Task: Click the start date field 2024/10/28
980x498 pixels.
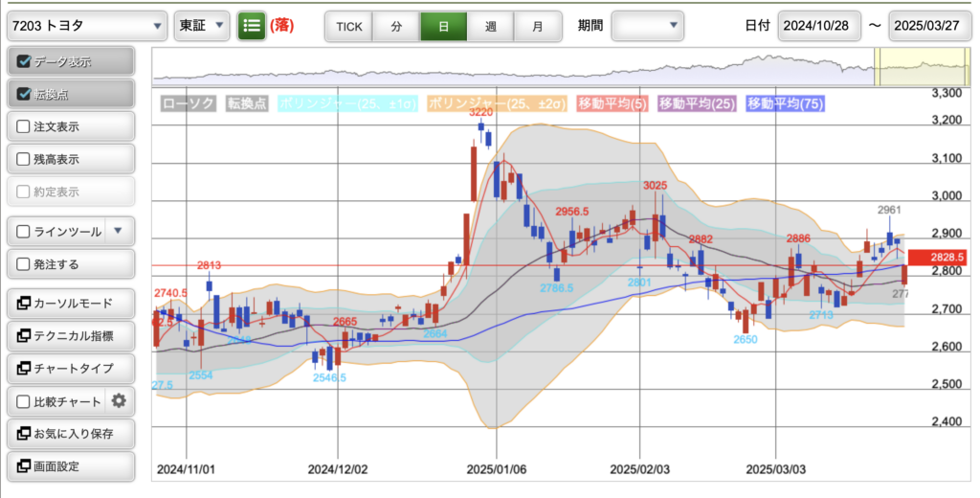Action: click(819, 26)
